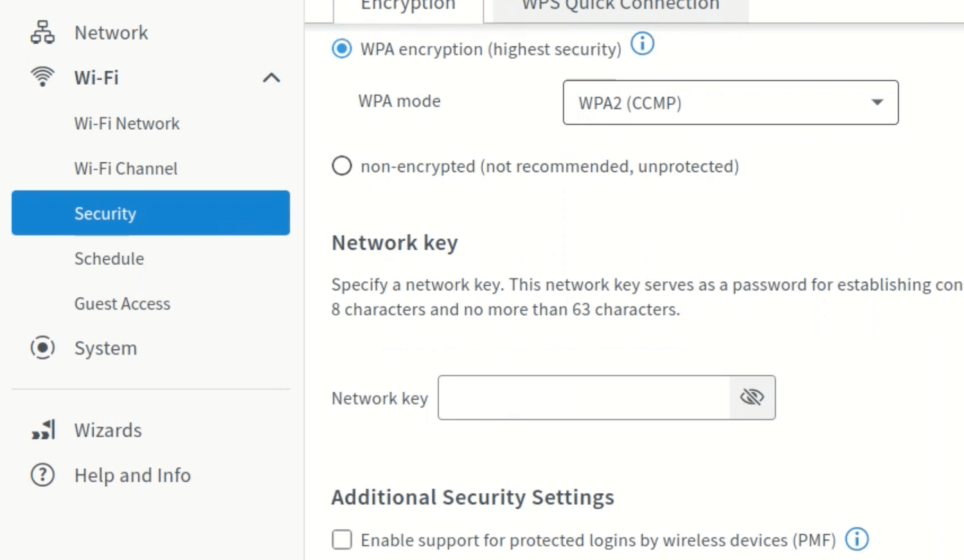This screenshot has width=964, height=560.
Task: Open the Schedule menu item
Action: 109,259
